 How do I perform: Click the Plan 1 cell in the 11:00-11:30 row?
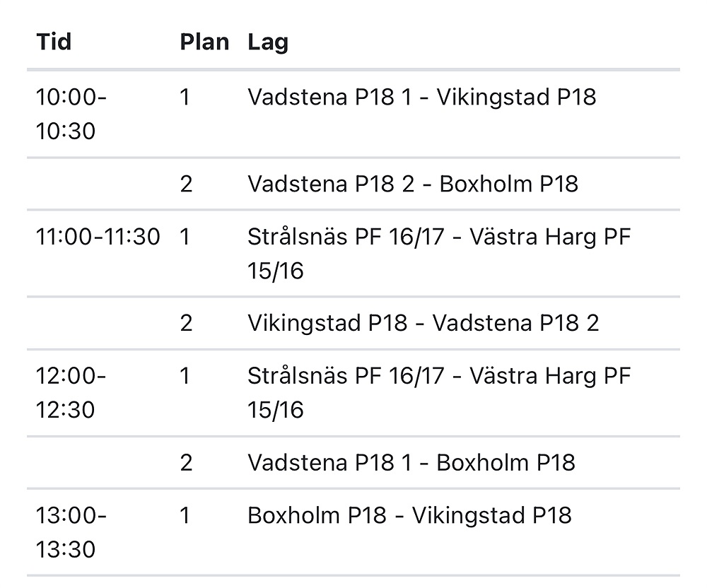click(185, 237)
